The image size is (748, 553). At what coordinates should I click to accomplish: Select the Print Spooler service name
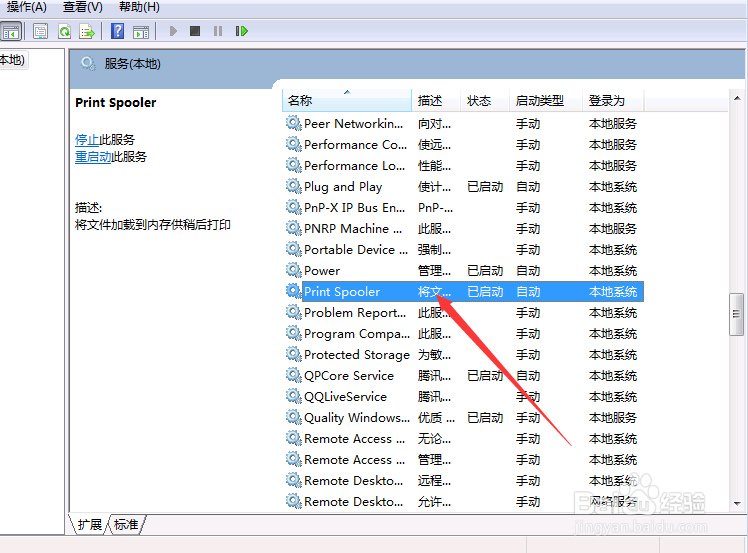tap(342, 292)
